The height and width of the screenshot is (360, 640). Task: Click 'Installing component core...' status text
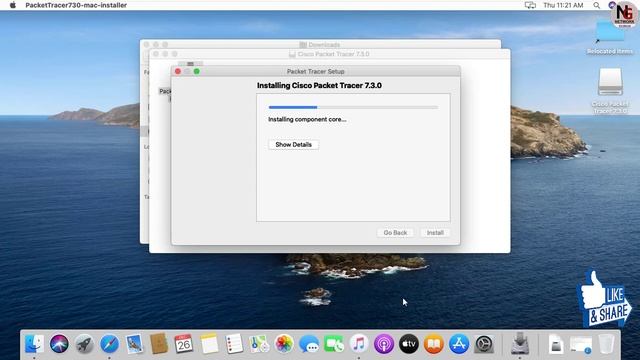pyautogui.click(x=307, y=120)
